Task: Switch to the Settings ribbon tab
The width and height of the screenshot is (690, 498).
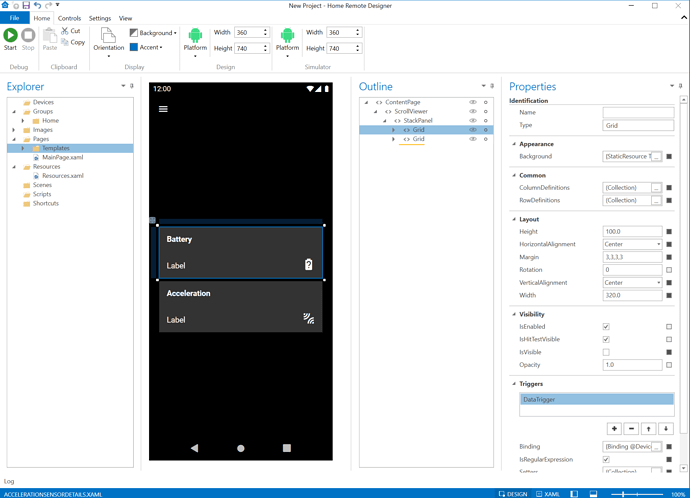Action: point(100,18)
